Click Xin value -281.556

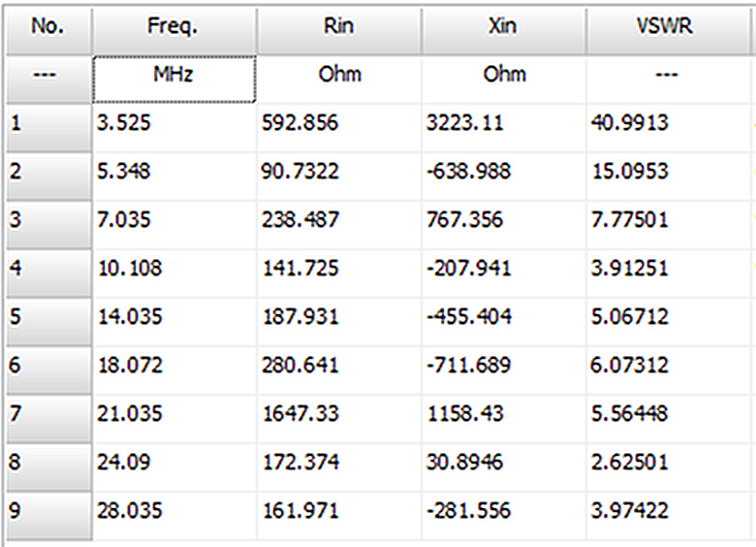[504, 515]
